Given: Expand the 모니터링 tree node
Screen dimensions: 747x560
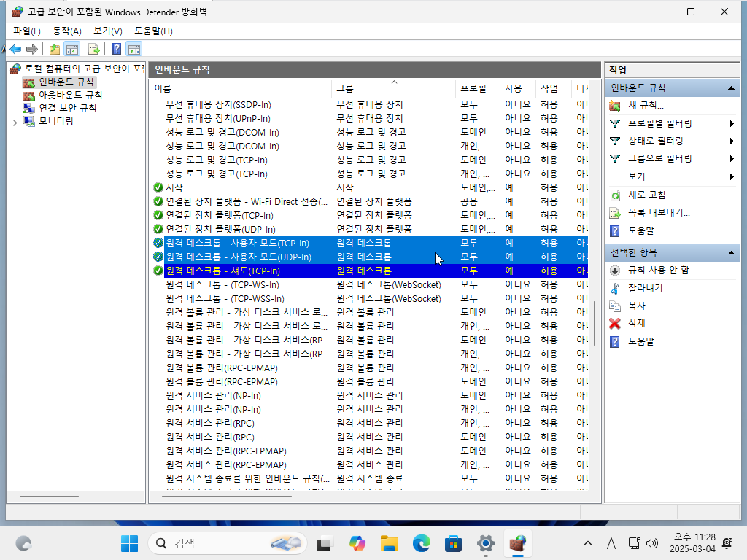Looking at the screenshot, I should pos(15,122).
